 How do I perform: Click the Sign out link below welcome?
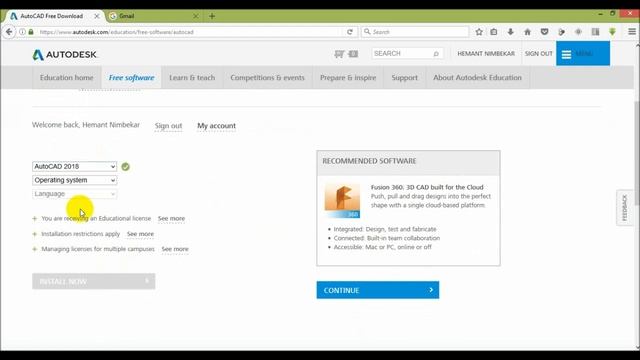(x=168, y=126)
